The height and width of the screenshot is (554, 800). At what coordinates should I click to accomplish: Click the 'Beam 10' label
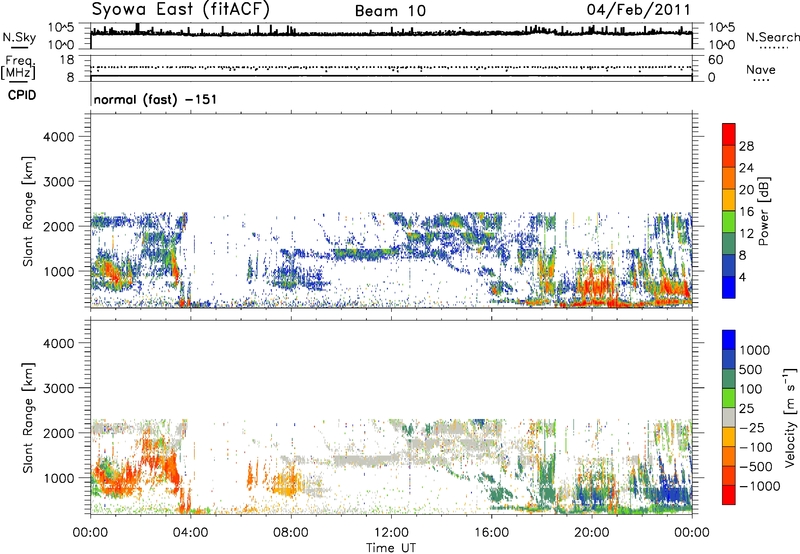[x=390, y=11]
